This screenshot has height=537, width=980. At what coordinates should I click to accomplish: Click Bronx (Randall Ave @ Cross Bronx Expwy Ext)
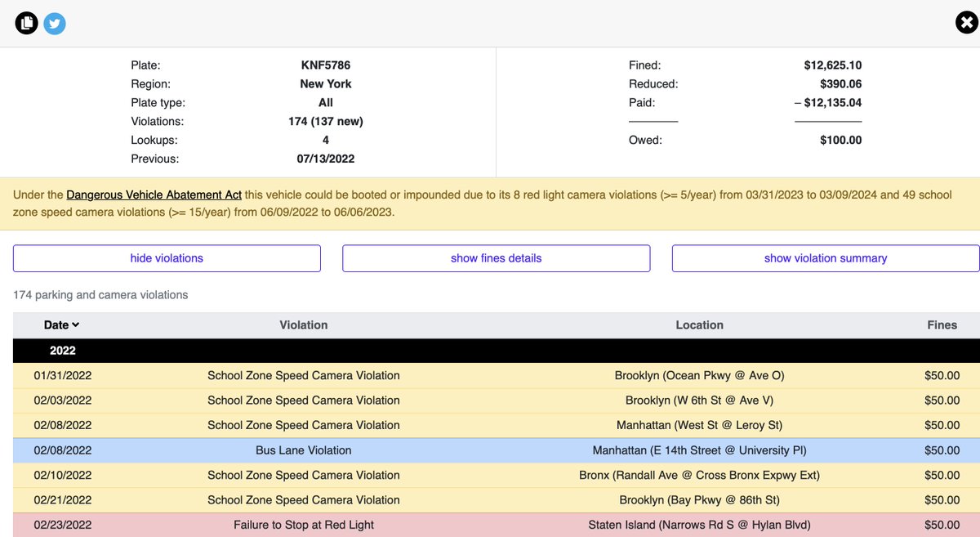click(x=700, y=475)
